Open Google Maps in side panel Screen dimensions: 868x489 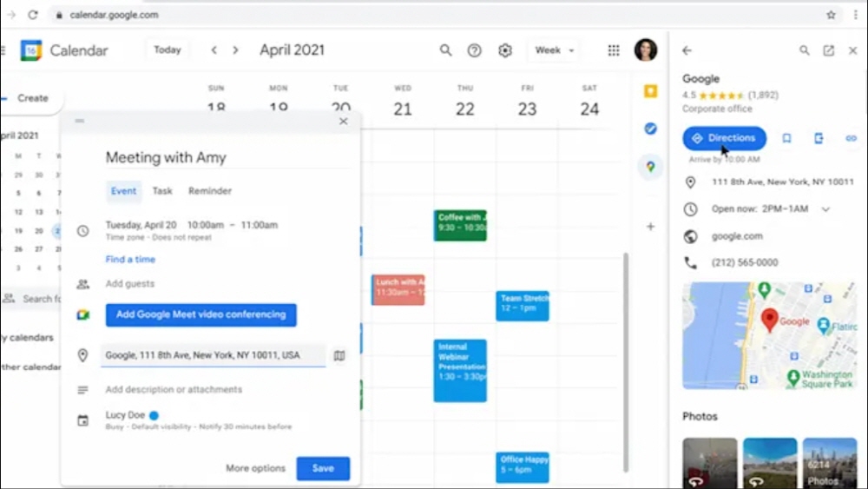click(x=650, y=166)
